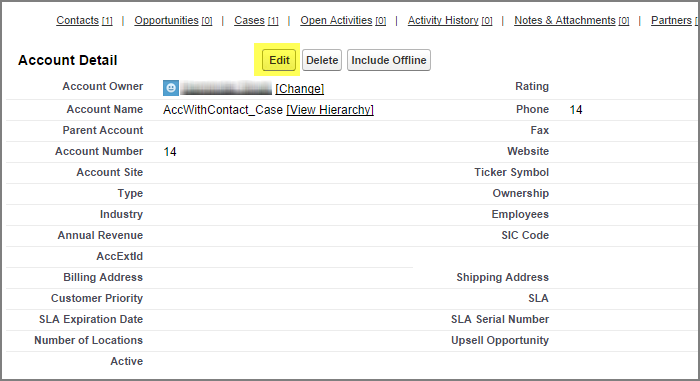The width and height of the screenshot is (700, 381).
Task: Go to Open Activities [0] link
Action: coord(343,20)
